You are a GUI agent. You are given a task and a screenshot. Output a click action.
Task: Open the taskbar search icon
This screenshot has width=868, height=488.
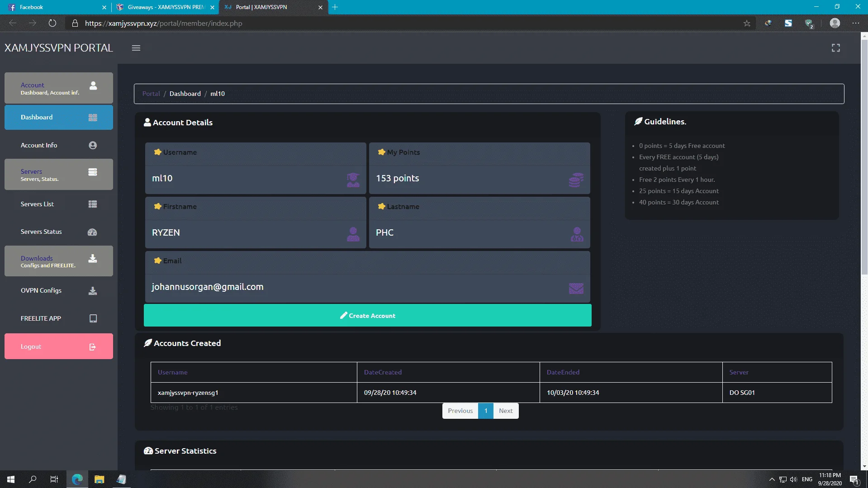[x=33, y=479]
